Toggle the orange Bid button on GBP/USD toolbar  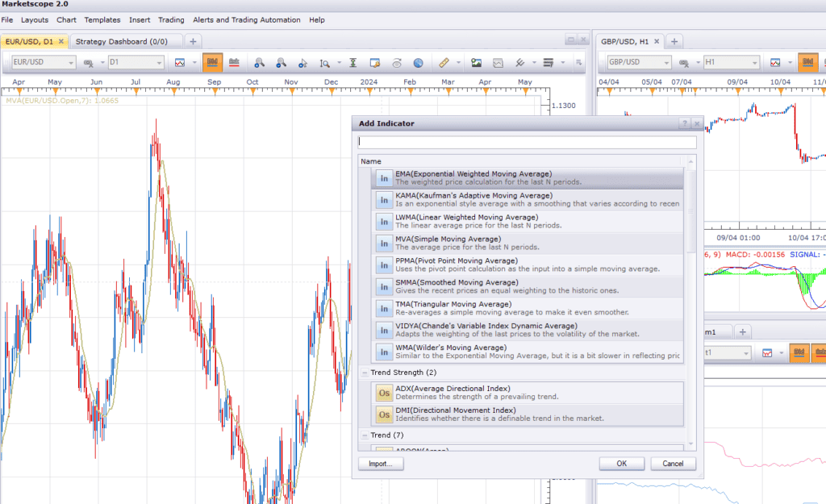(x=807, y=63)
